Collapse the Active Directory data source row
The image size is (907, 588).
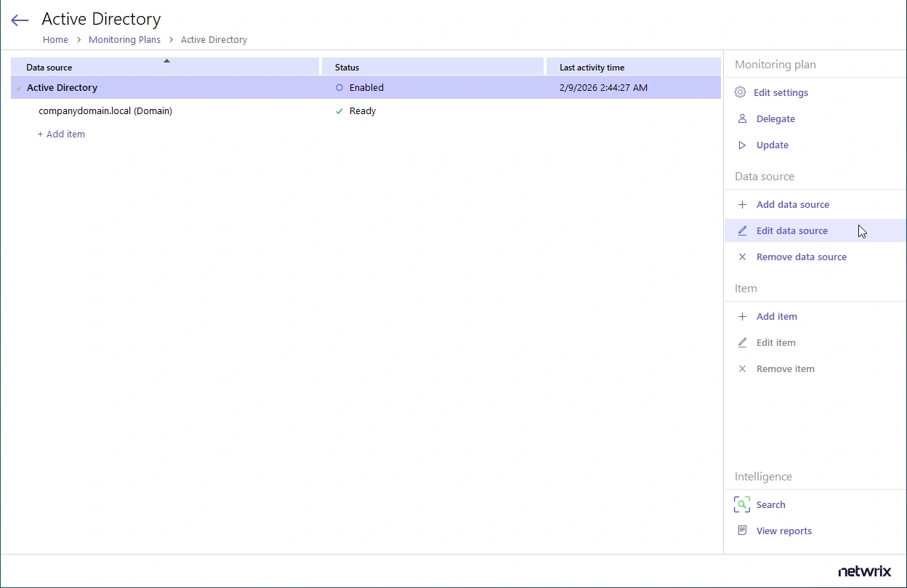coord(17,87)
